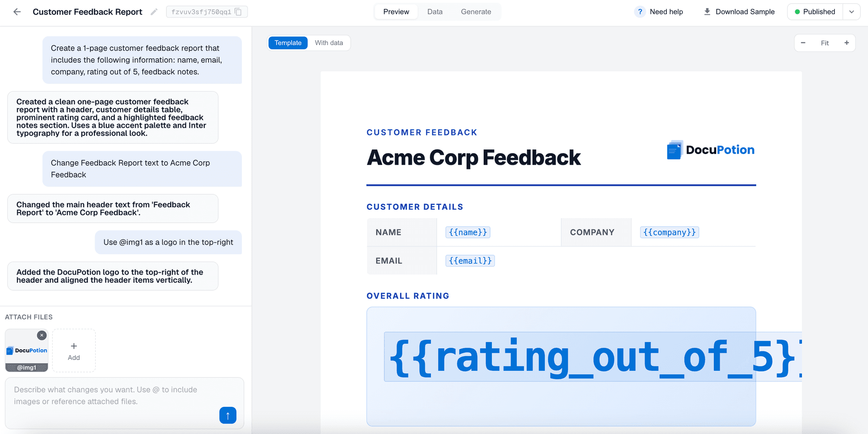
Task: Zoom in with the plus icon
Action: 846,43
